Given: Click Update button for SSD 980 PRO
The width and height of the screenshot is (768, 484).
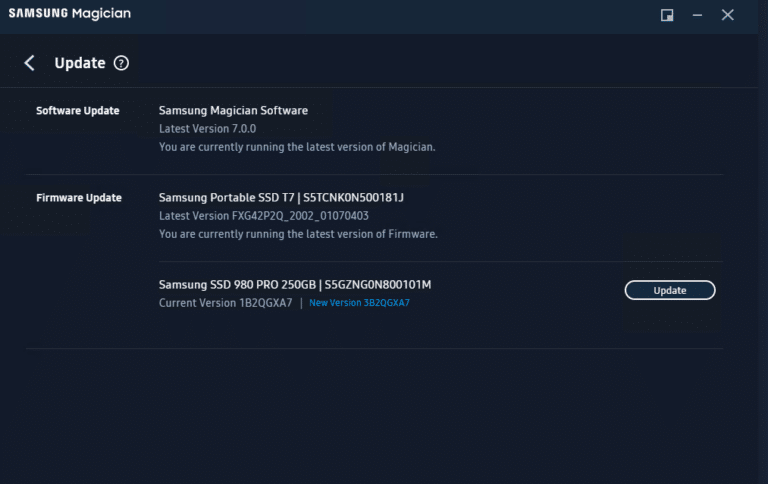Looking at the screenshot, I should click(670, 290).
